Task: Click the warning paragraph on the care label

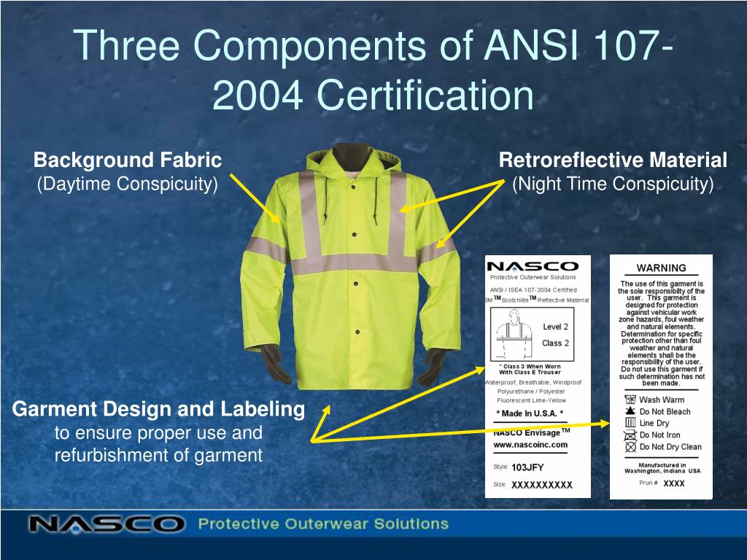Action: point(661,333)
